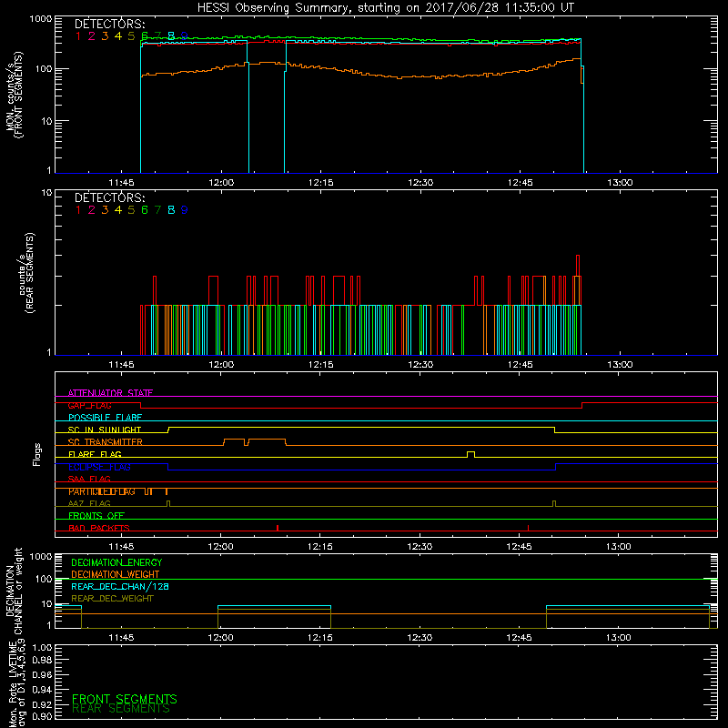Click the 'counts/s (REAR SEGMENTS)' axis title
The width and height of the screenshot is (728, 728).
pyautogui.click(x=26, y=273)
